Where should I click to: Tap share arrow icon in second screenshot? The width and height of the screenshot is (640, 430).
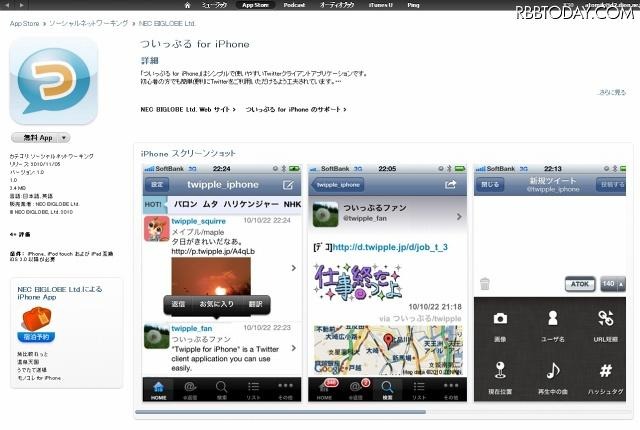450,185
